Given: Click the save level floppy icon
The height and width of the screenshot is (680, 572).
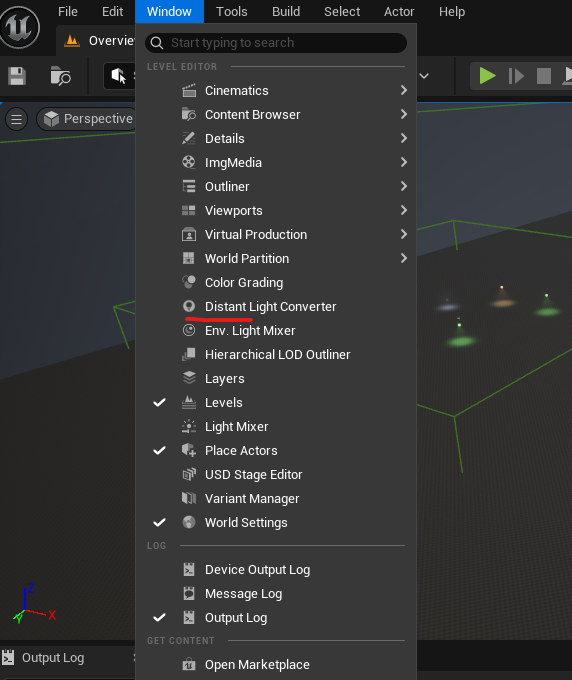Looking at the screenshot, I should click(17, 76).
